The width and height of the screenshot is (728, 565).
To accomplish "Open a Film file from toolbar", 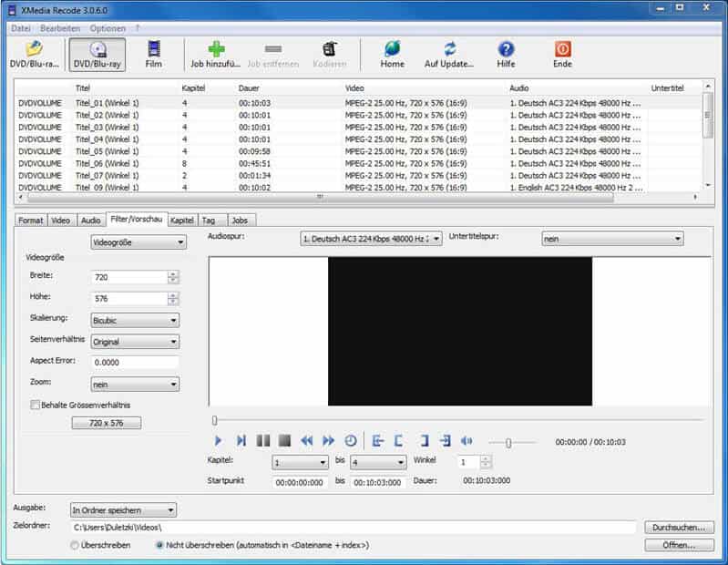I will click(154, 55).
